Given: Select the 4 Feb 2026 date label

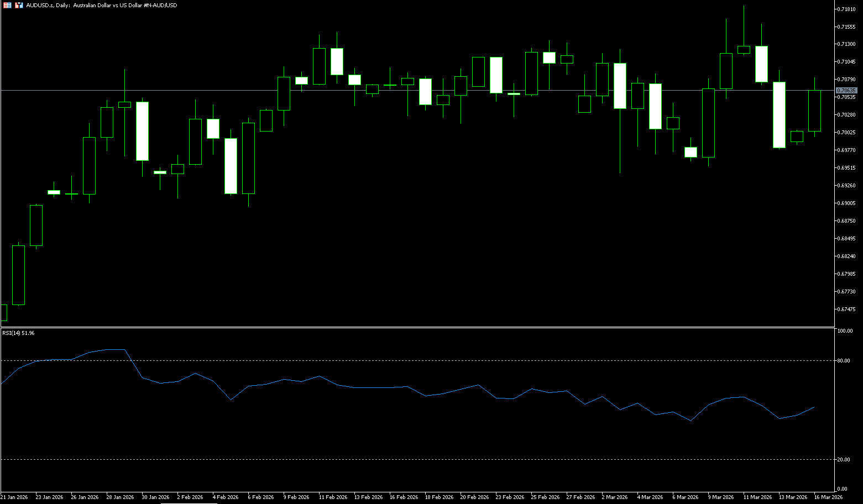Looking at the screenshot, I should [225, 497].
